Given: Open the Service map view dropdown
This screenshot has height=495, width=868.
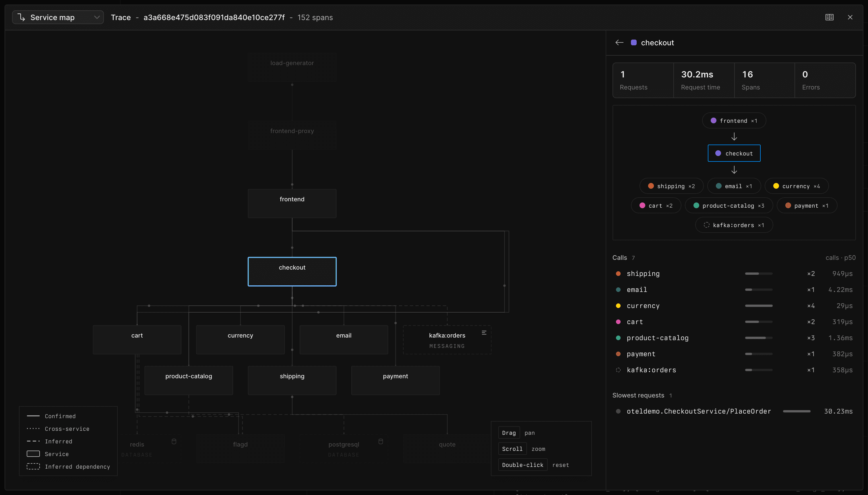Looking at the screenshot, I should coord(58,17).
